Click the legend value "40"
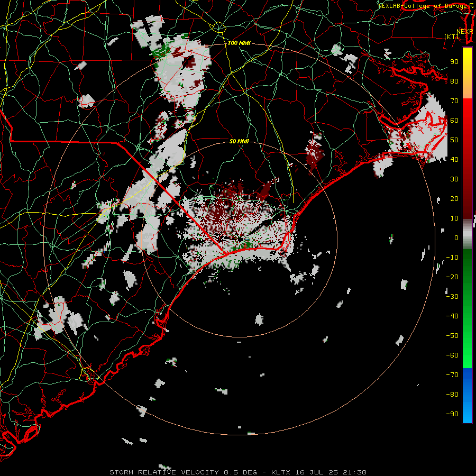 (454, 160)
